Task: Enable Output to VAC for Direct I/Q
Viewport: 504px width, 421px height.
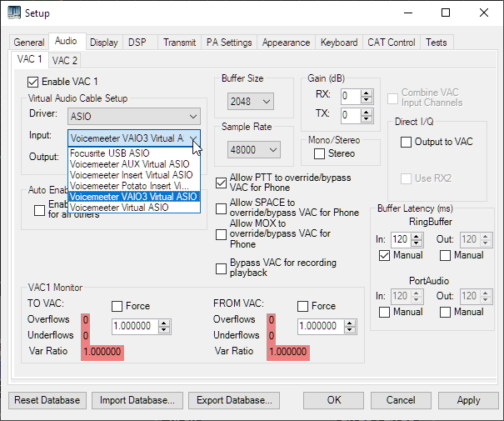Action: pyautogui.click(x=406, y=142)
